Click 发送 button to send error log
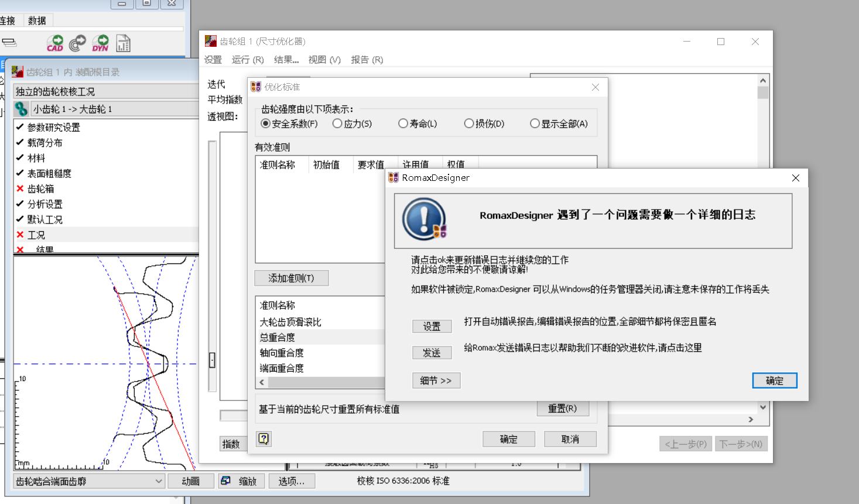 [432, 353]
